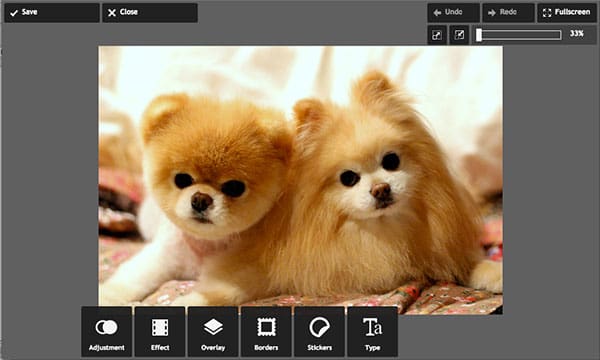
Task: Open the Type text tool
Action: (x=372, y=332)
